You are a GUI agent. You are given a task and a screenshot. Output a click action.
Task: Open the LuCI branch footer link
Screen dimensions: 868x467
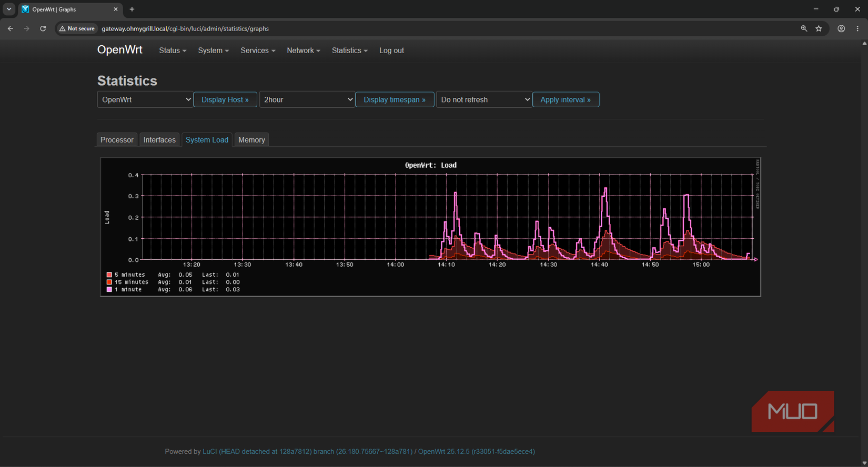307,451
